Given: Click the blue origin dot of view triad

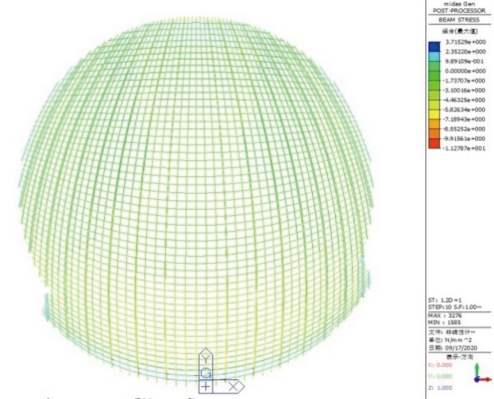Looking at the screenshot, I should tap(477, 380).
